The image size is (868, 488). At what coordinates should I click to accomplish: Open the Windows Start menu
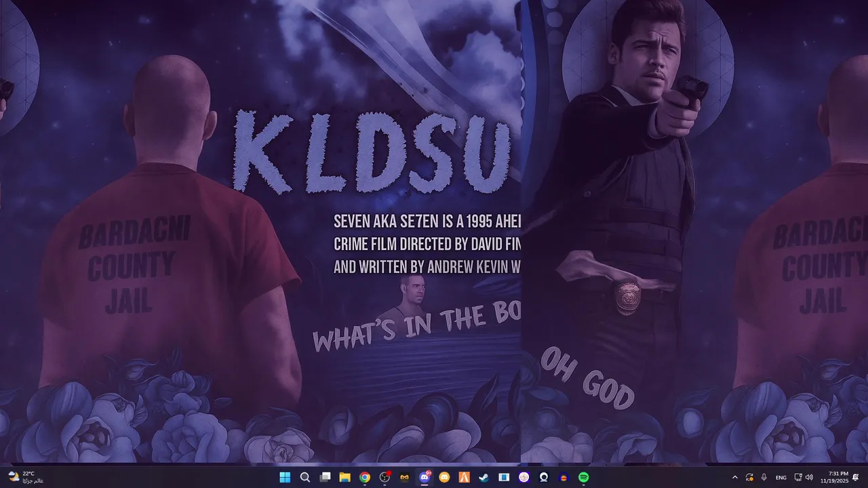(x=285, y=477)
